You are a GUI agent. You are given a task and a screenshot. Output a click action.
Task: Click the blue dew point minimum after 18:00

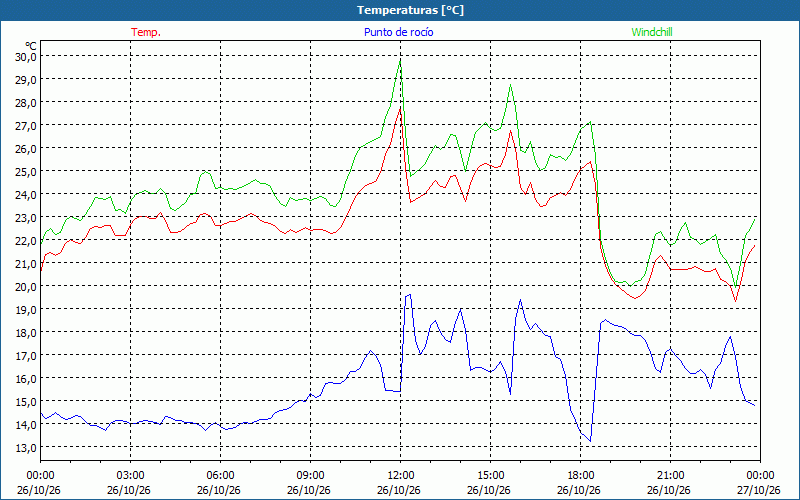click(x=590, y=441)
